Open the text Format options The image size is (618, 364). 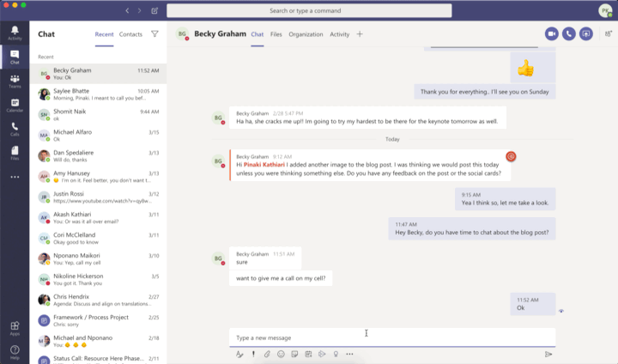coord(239,355)
